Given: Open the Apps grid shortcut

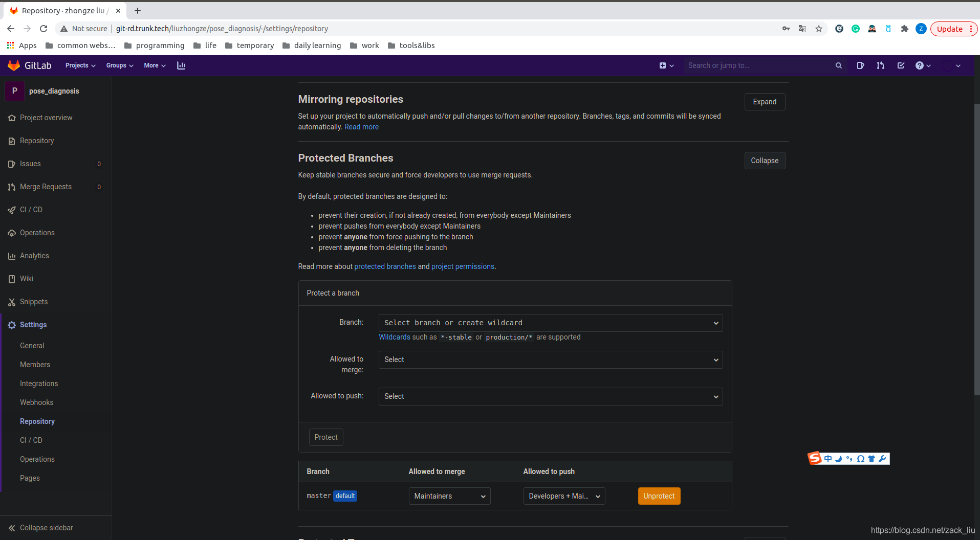Looking at the screenshot, I should pos(21,46).
